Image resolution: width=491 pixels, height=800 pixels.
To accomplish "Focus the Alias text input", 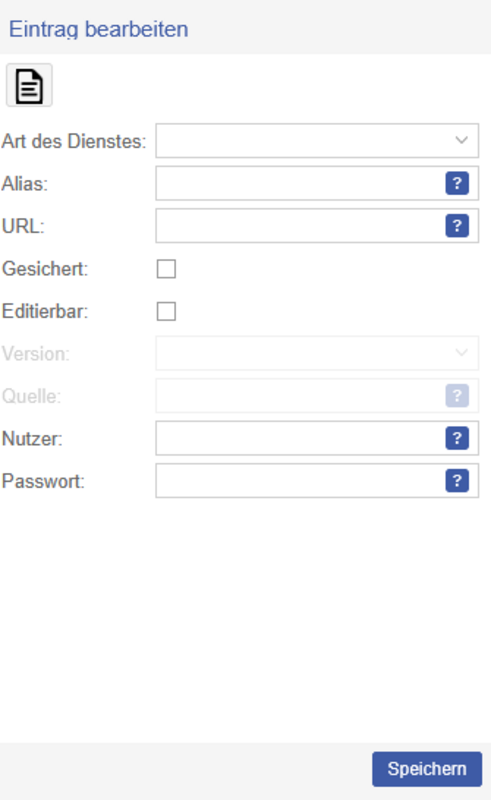I will [x=300, y=183].
